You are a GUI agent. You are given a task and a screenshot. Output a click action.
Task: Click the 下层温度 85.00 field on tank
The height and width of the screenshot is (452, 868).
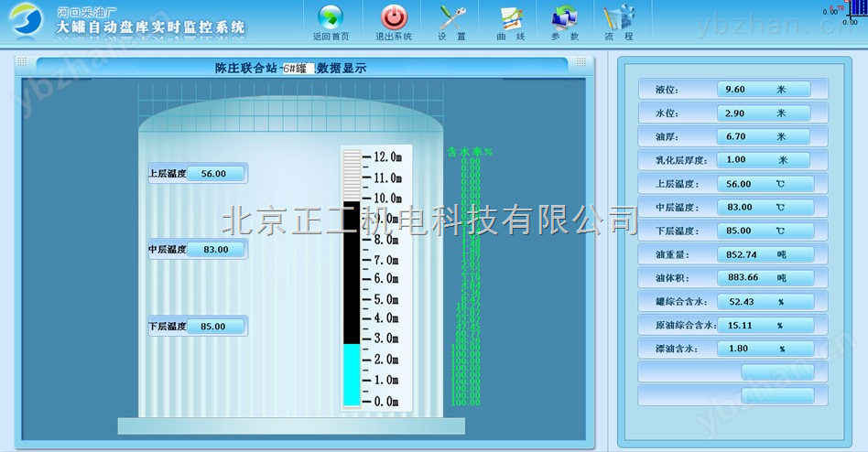[215, 327]
